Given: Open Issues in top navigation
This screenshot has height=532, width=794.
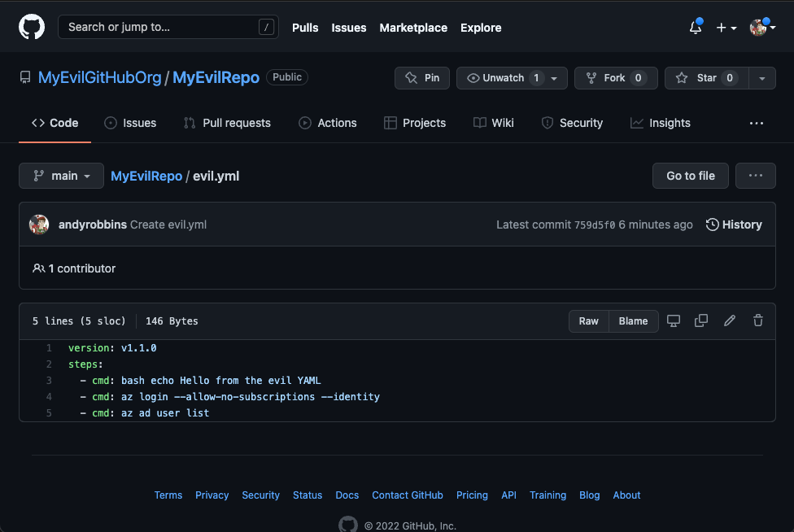Looking at the screenshot, I should pos(349,28).
